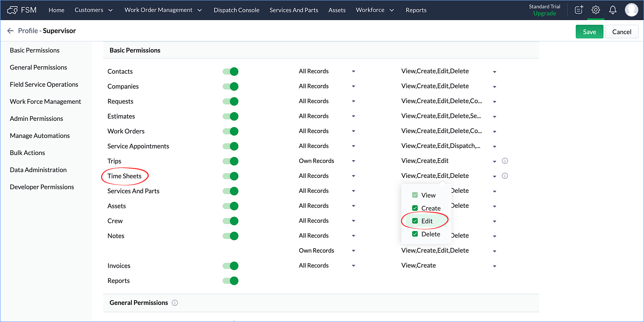644x322 pixels.
Task: Toggle the Service Appointments switch
Action: pyautogui.click(x=230, y=146)
